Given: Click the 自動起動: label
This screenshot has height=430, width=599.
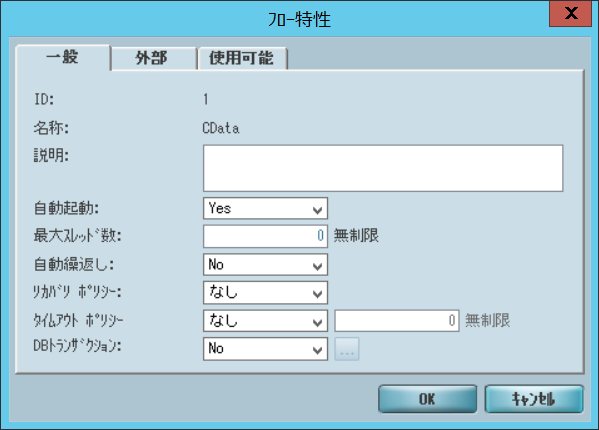Looking at the screenshot, I should tap(66, 209).
